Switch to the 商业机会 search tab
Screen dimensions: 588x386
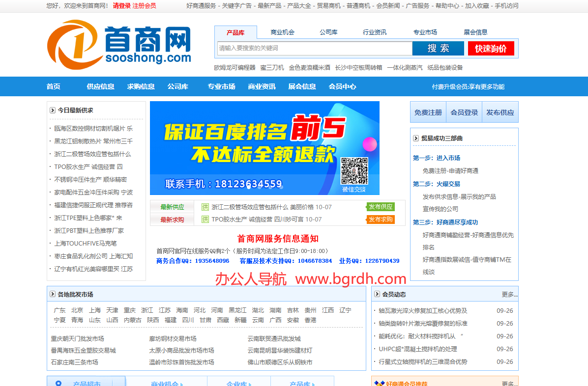point(282,32)
